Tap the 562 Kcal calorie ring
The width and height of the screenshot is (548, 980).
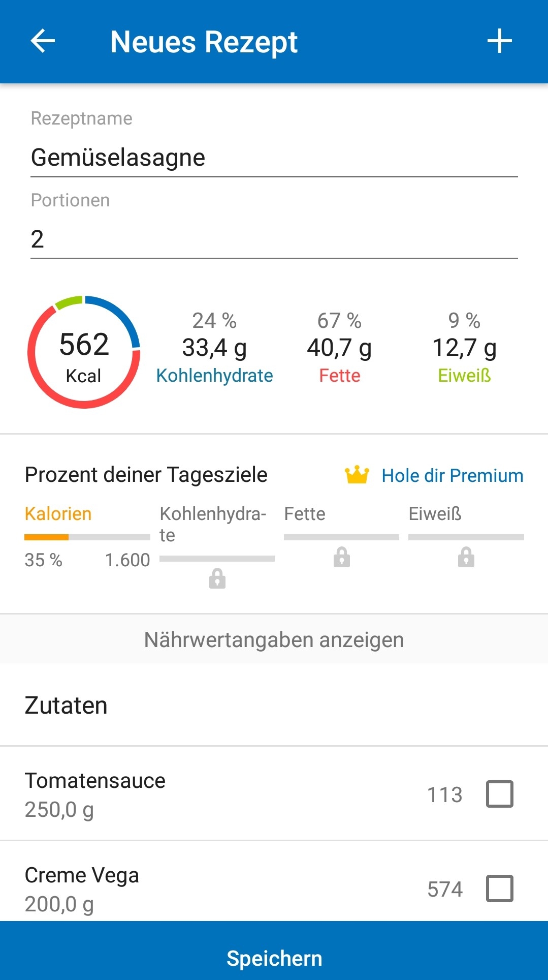84,352
